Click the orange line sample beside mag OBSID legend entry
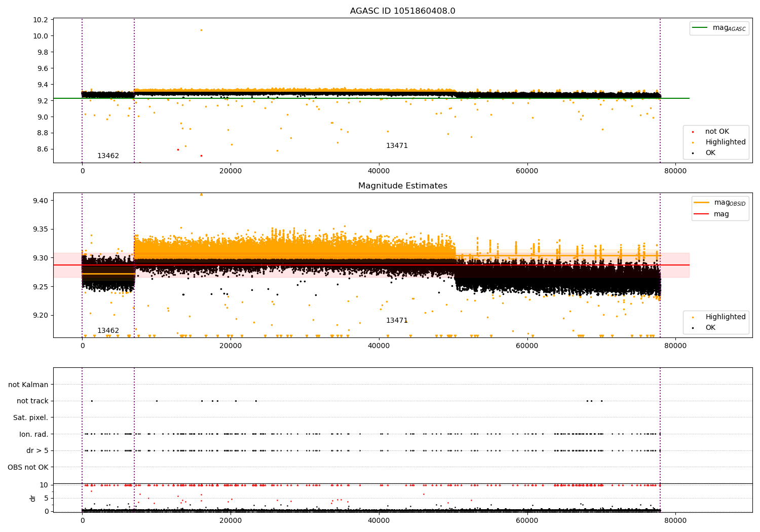This screenshot has height=532, width=760. [702, 202]
